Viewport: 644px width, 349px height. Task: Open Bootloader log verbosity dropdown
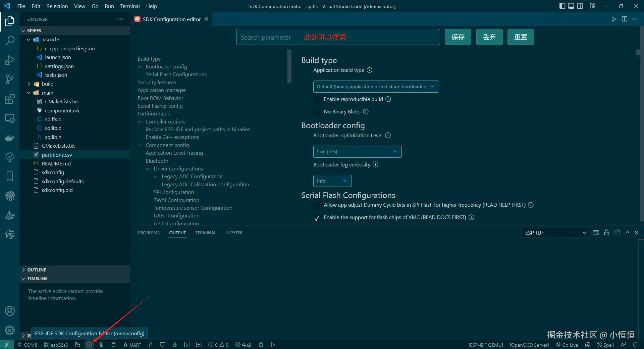click(x=332, y=181)
